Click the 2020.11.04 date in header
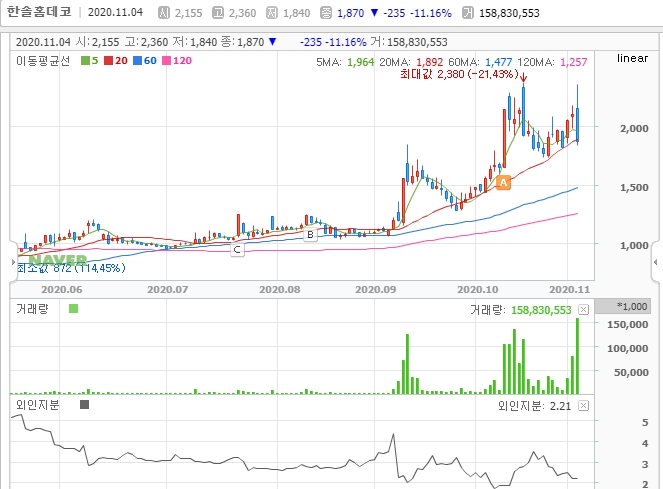 click(115, 12)
